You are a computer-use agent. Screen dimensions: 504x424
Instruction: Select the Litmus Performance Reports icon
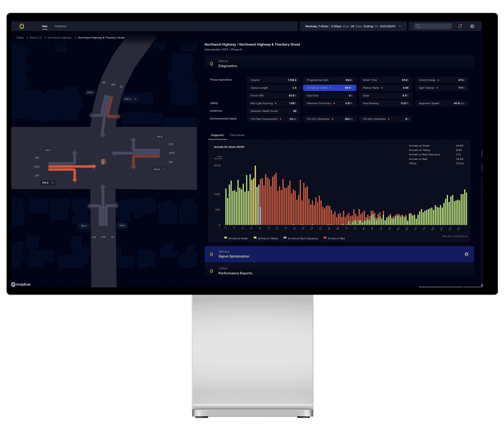(212, 271)
